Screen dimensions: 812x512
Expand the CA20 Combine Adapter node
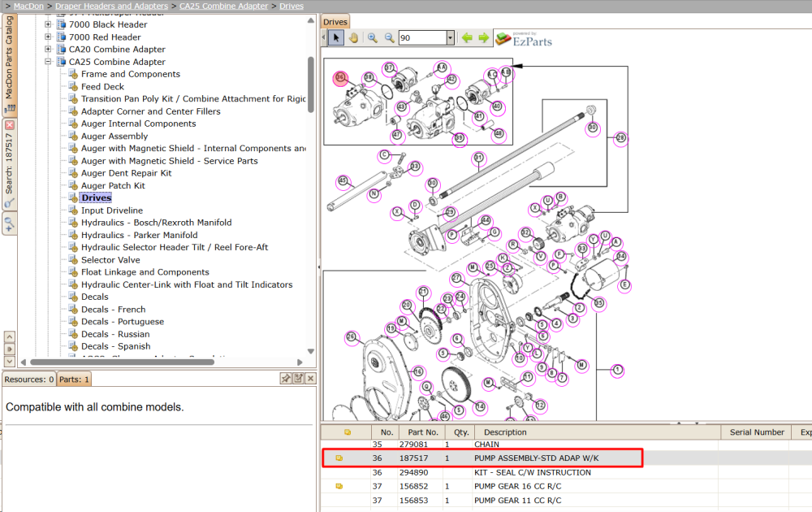point(48,50)
